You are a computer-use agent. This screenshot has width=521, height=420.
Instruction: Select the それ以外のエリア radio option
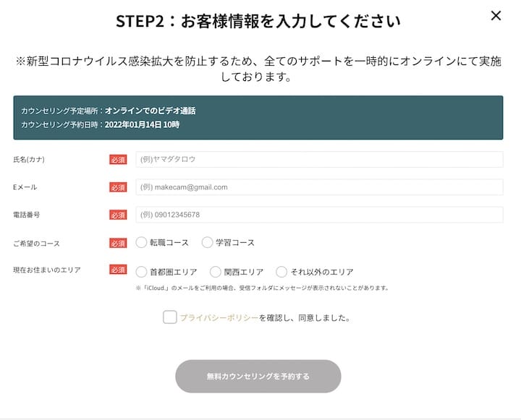pyautogui.click(x=281, y=272)
